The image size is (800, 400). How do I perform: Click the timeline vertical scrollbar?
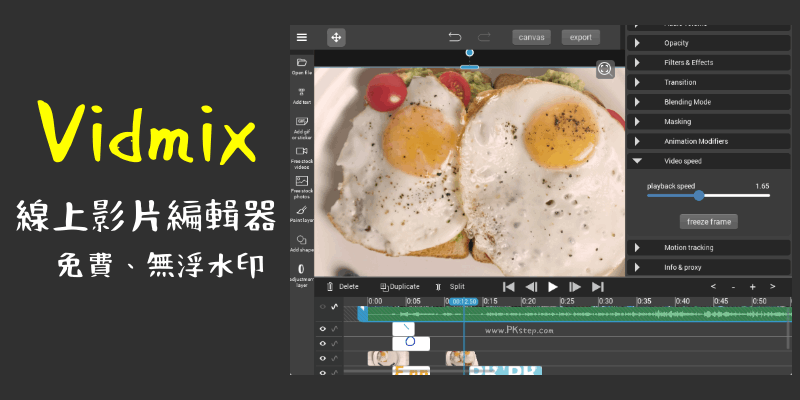789,337
